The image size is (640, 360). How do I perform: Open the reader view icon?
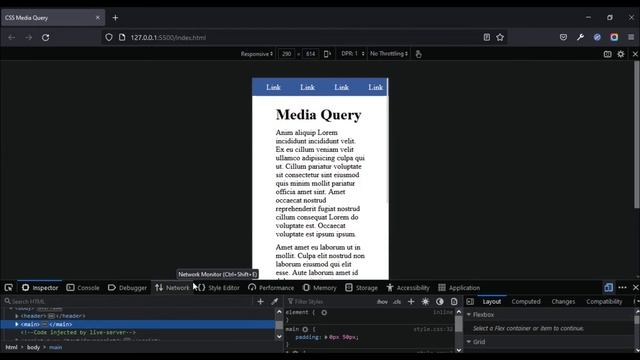pos(487,38)
